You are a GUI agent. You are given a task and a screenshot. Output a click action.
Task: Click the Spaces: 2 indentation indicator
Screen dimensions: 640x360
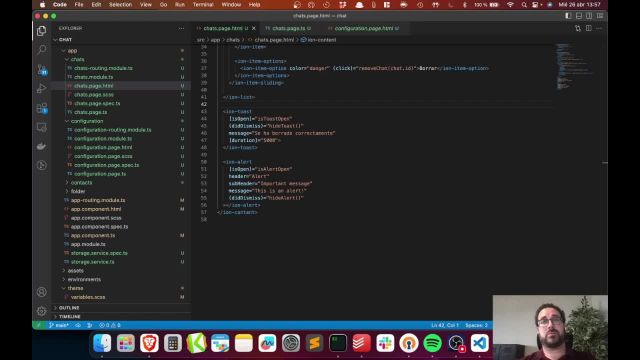click(x=476, y=325)
